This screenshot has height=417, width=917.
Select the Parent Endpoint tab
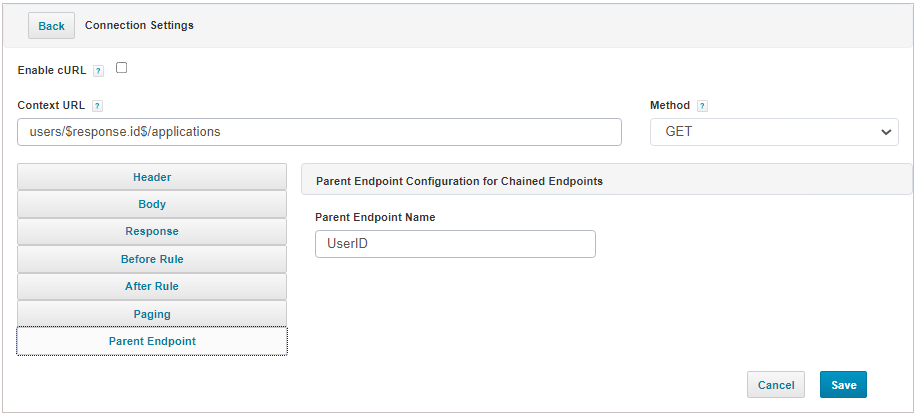(152, 341)
